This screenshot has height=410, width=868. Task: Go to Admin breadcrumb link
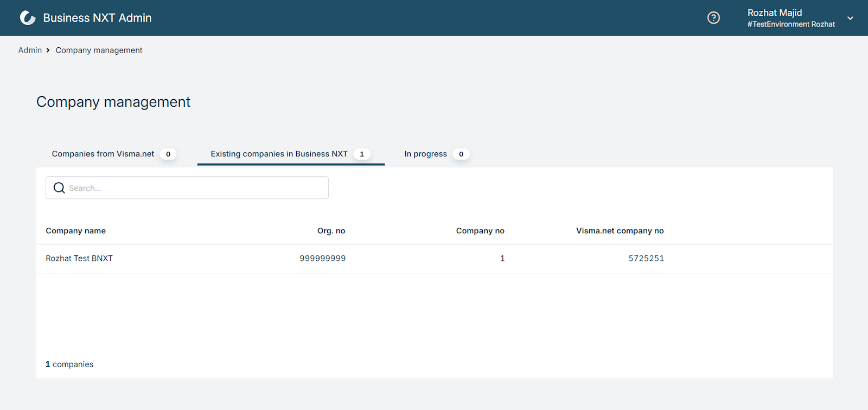(30, 50)
